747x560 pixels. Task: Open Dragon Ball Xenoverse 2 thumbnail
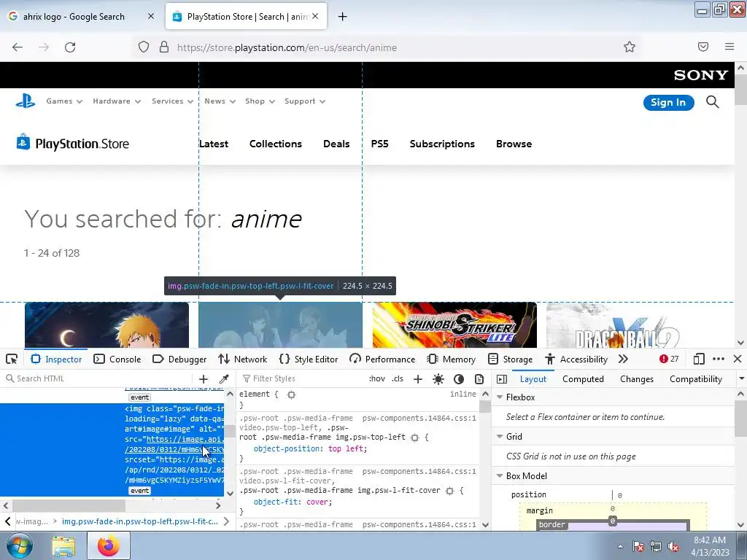628,324
